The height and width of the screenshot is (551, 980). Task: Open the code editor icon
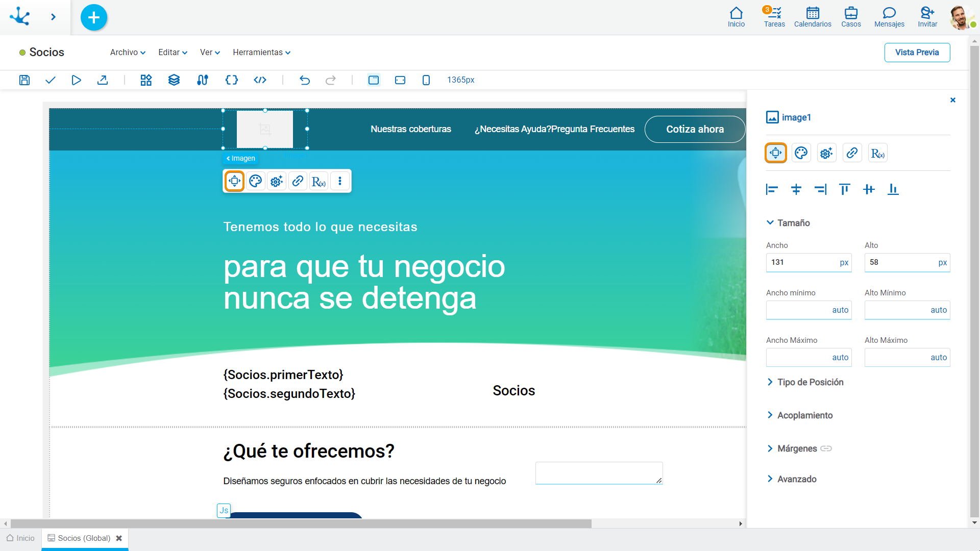click(x=260, y=80)
